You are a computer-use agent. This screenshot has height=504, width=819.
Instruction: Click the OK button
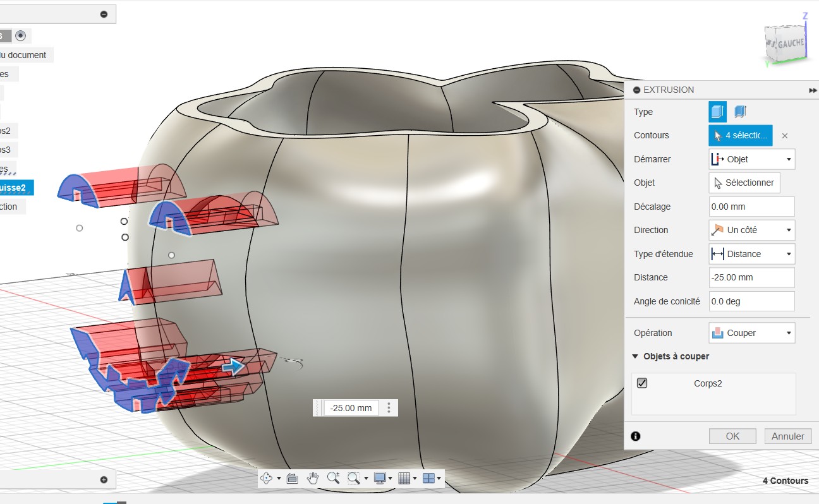click(732, 436)
